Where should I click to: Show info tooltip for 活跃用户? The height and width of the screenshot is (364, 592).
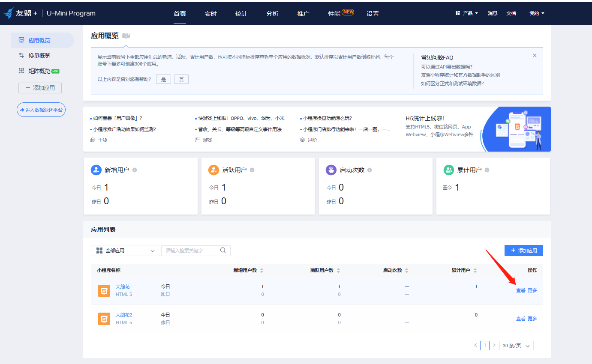coord(252,170)
